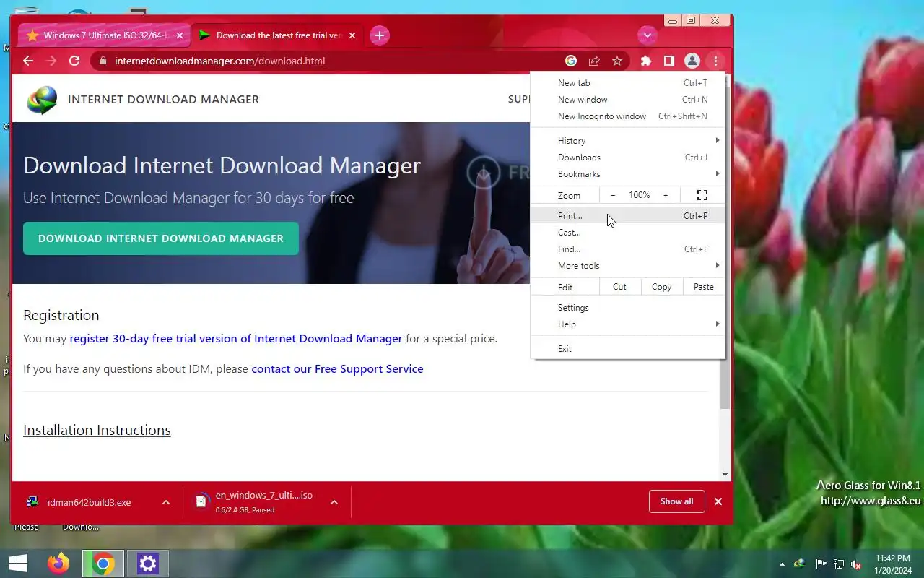Image resolution: width=924 pixels, height=578 pixels.
Task: Open the tab search dropdown arrow
Action: [x=648, y=35]
